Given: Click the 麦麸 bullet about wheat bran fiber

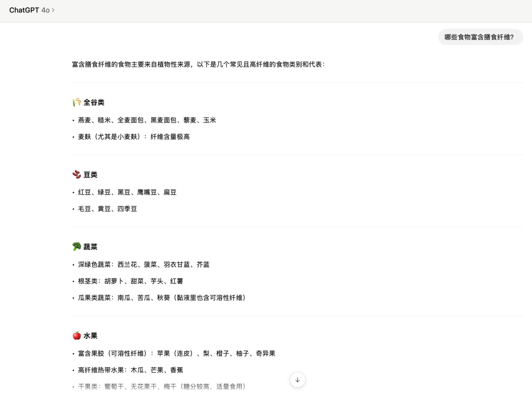Looking at the screenshot, I should pyautogui.click(x=133, y=137).
